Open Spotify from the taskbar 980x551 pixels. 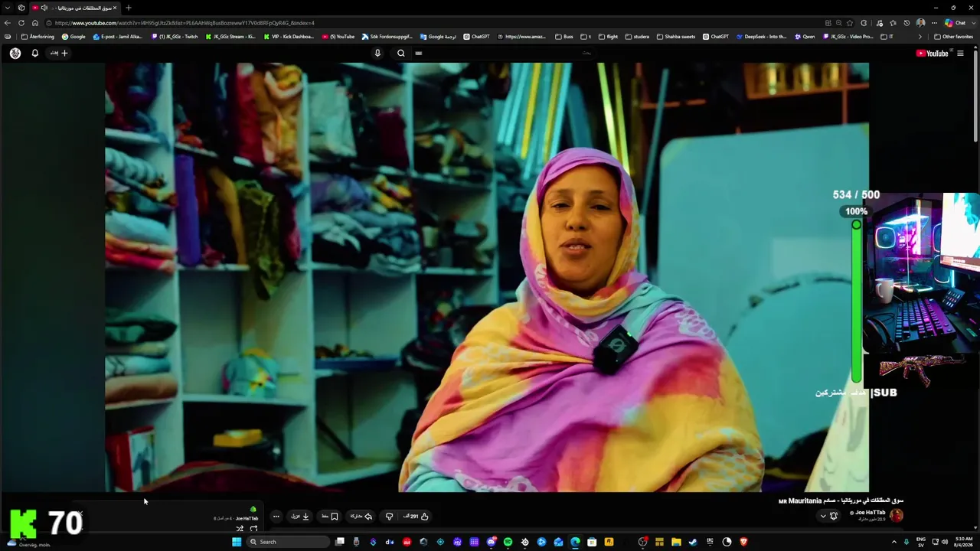[x=508, y=542]
